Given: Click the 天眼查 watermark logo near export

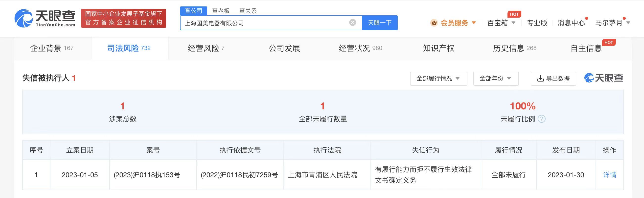Looking at the screenshot, I should [x=603, y=78].
